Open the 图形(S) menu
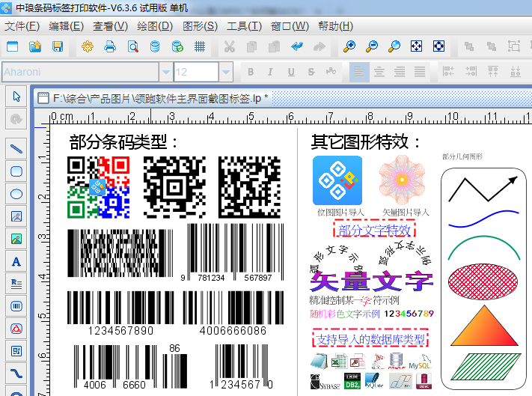This screenshot has width=532, height=396. click(x=200, y=26)
